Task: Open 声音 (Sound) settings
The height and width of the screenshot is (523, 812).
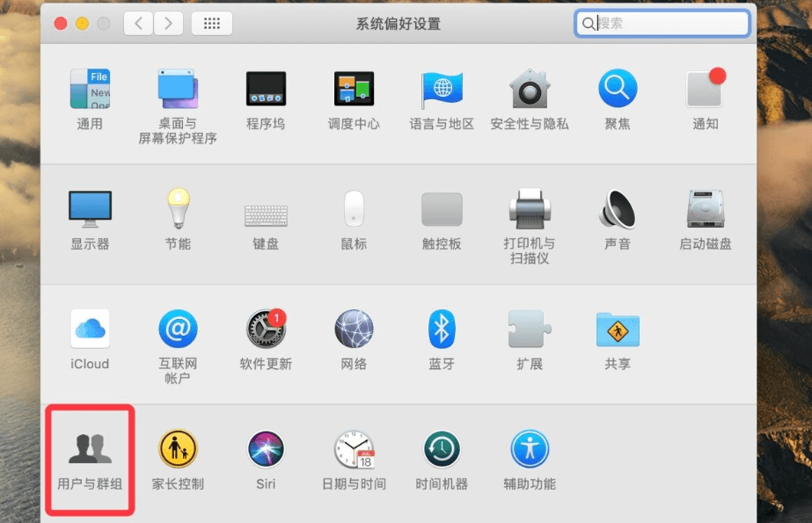Action: click(x=617, y=215)
